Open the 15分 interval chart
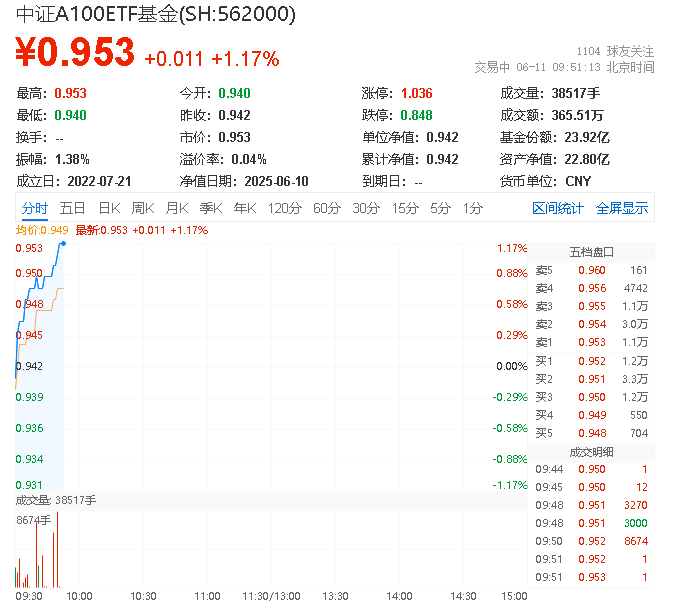The width and height of the screenshot is (682, 615). pyautogui.click(x=405, y=208)
